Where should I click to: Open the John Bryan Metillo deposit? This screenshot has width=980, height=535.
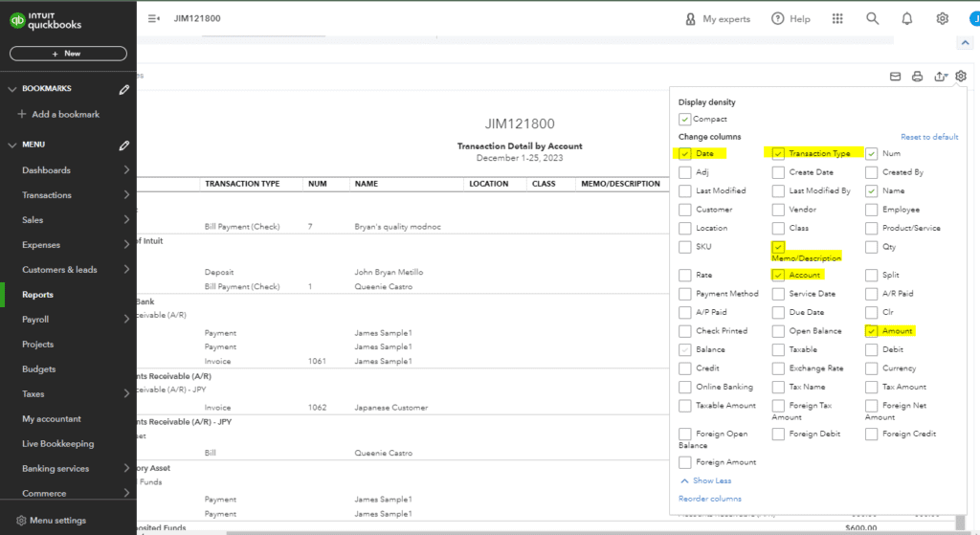tap(389, 272)
